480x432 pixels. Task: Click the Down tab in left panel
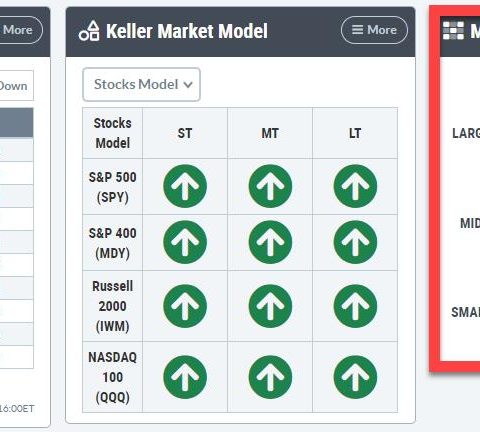click(x=15, y=86)
